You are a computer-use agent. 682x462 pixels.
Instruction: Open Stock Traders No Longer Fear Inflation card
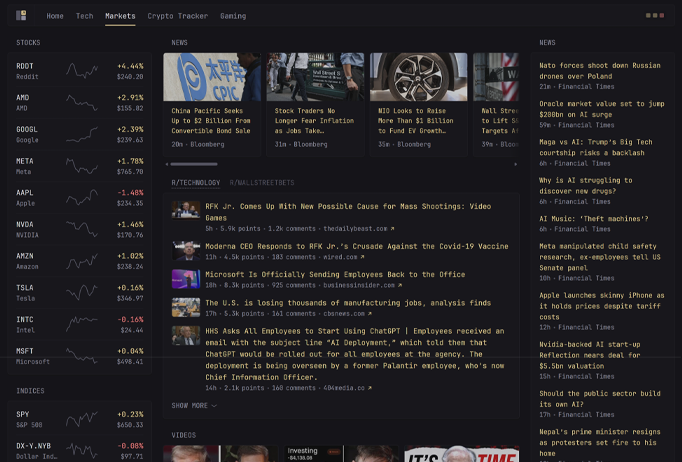point(315,104)
